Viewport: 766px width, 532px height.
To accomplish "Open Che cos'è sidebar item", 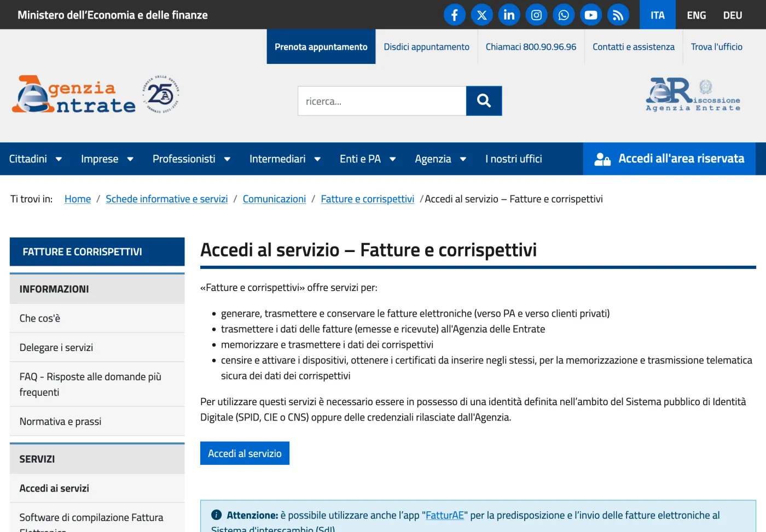I will click(x=97, y=318).
